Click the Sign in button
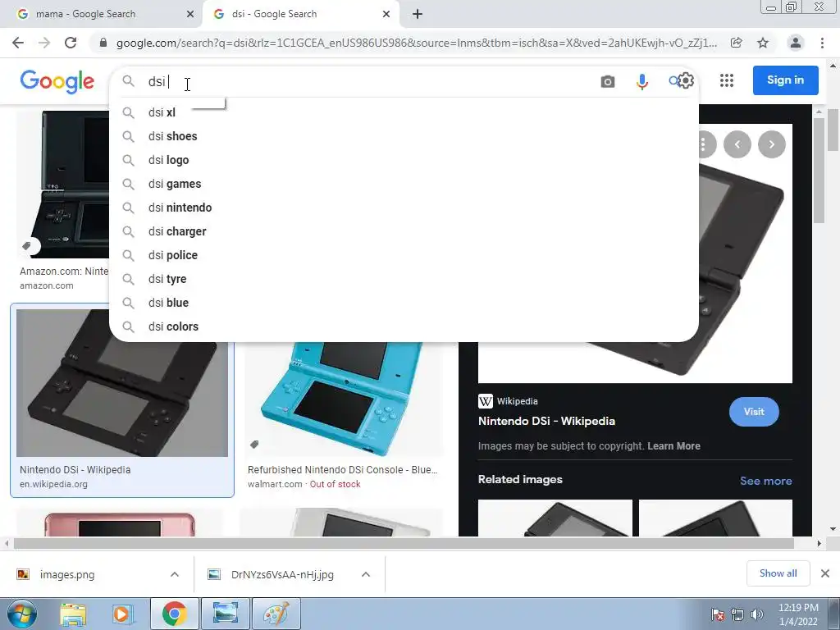 [x=785, y=80]
